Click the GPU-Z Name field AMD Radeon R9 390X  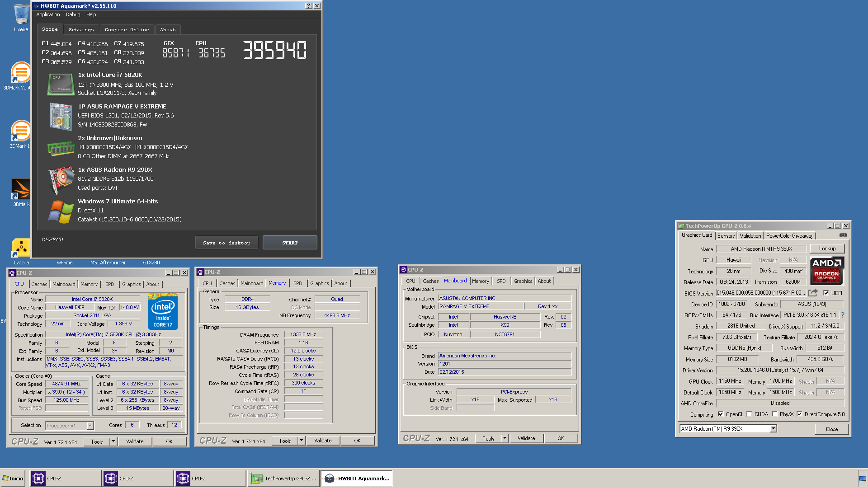pos(761,249)
